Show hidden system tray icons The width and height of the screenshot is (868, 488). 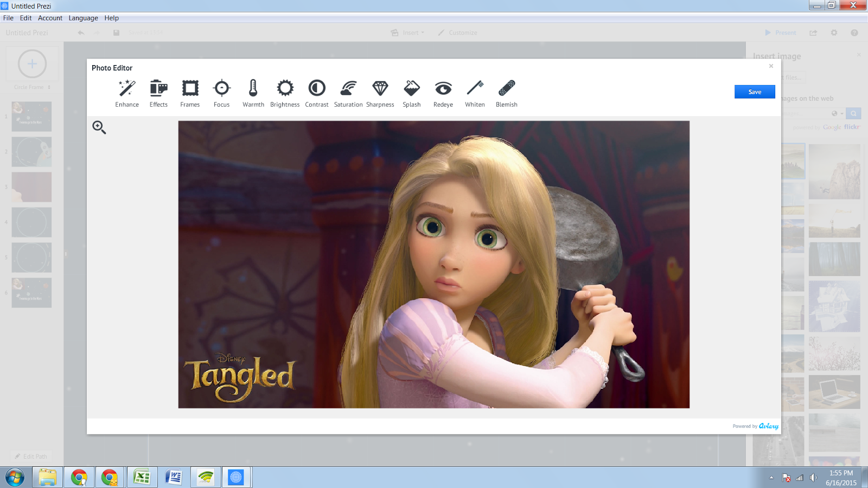click(x=771, y=478)
